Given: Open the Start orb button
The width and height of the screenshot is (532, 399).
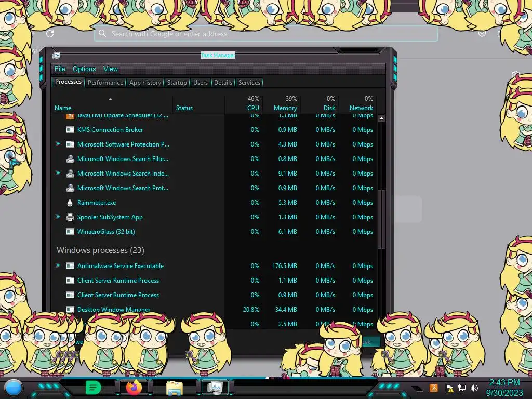Looking at the screenshot, I should 14,388.
